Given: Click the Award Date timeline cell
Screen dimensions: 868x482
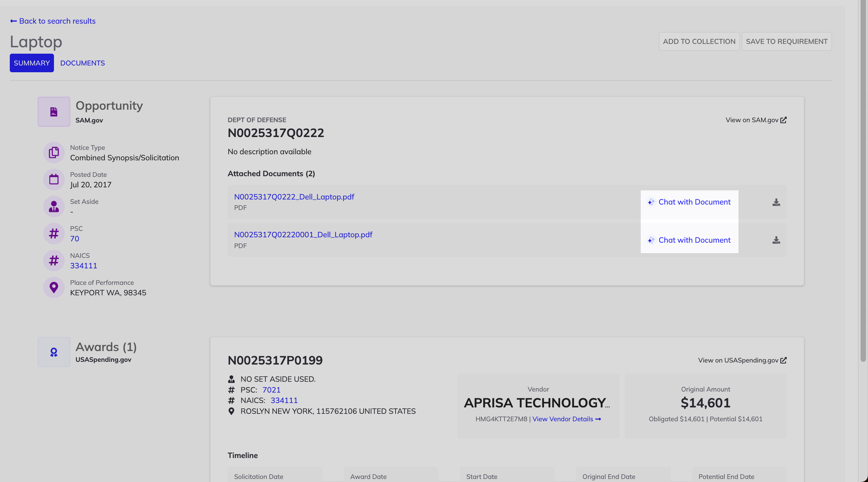Looking at the screenshot, I should [391, 474].
